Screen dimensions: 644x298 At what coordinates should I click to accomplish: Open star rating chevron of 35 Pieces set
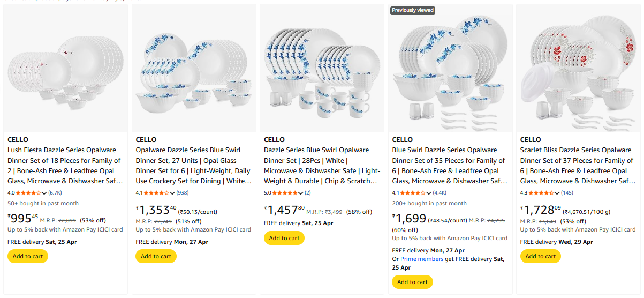(x=429, y=193)
